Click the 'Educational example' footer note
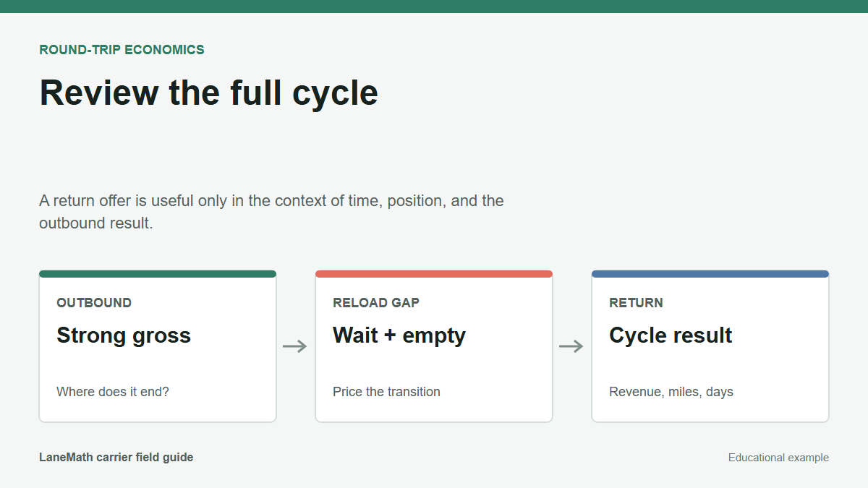Viewport: 868px width, 488px height. [778, 458]
